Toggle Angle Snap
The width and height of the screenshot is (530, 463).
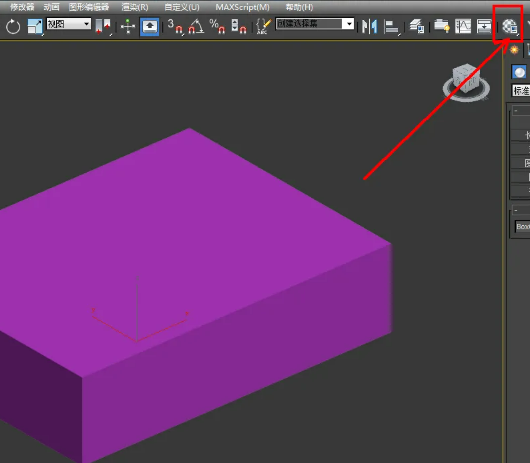[196, 26]
